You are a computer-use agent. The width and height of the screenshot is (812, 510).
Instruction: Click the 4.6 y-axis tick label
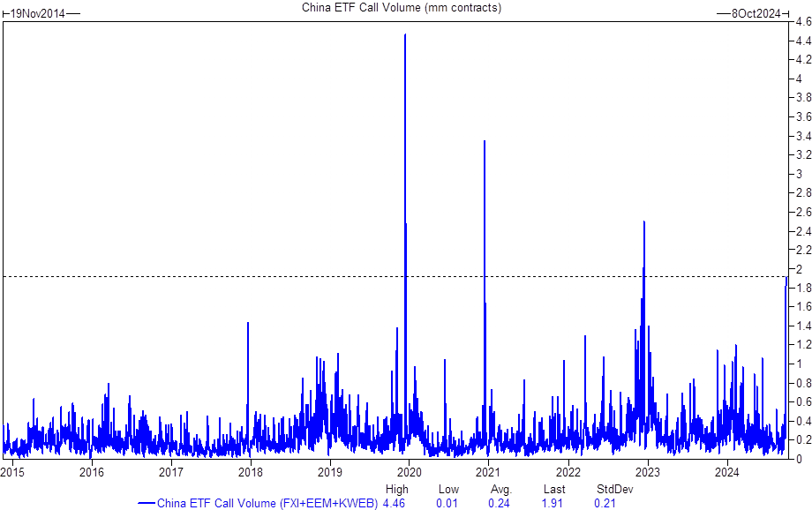[x=804, y=22]
